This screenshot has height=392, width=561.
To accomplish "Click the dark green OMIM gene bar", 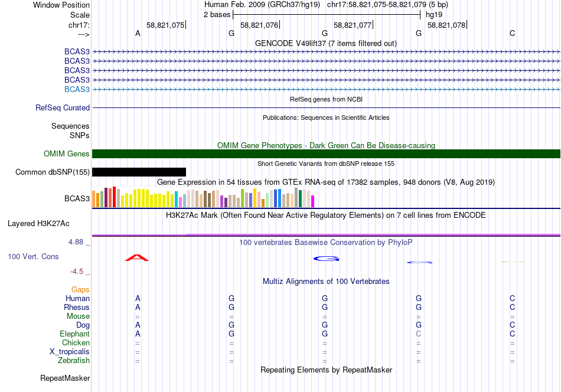I will point(326,154).
